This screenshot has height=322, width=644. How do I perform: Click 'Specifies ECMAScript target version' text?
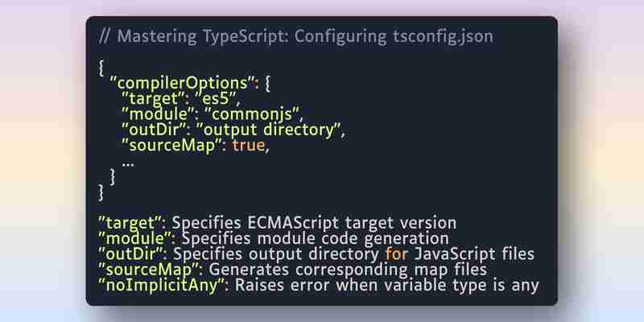coord(314,224)
